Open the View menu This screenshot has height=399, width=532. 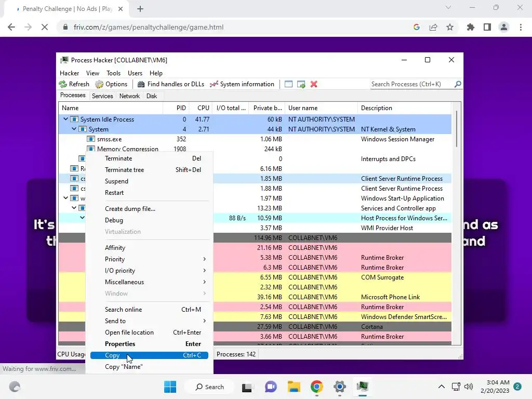coord(92,73)
